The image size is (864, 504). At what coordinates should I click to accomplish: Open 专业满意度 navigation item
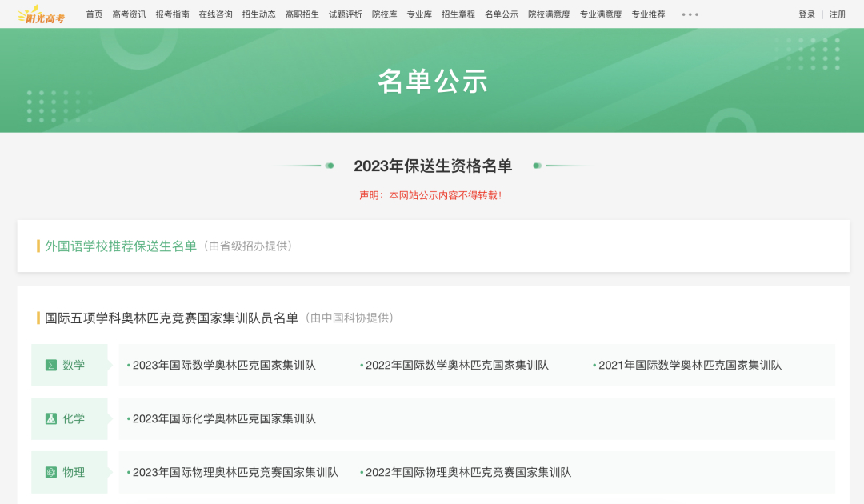[601, 14]
